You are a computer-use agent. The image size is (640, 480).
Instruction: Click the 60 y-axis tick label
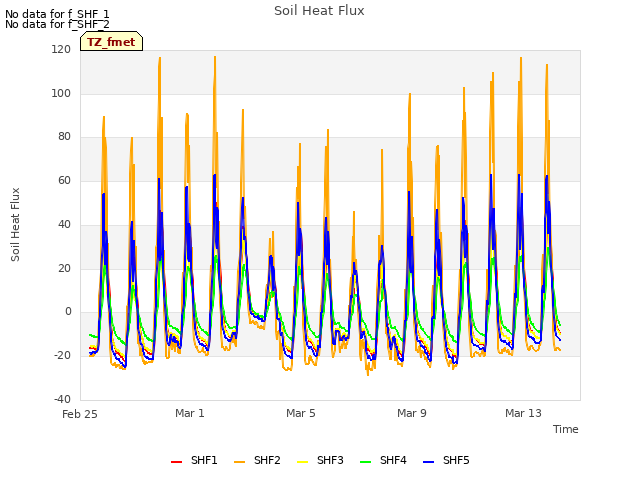click(x=64, y=180)
